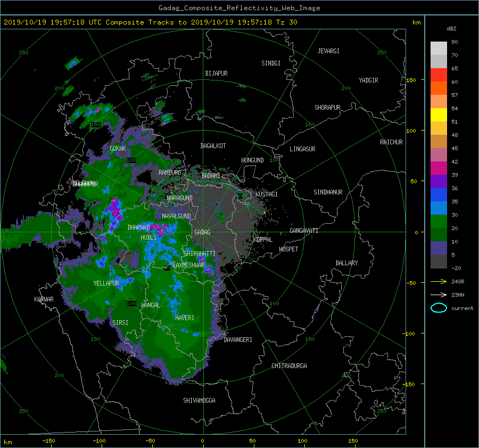Click the white 23MN arrow legend icon
Screen dimensions: 479x448
click(439, 295)
